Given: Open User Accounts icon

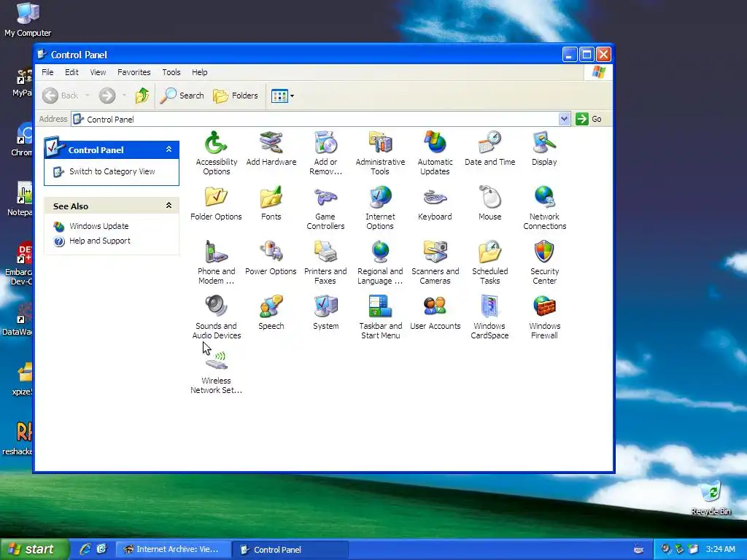Looking at the screenshot, I should coord(435,307).
